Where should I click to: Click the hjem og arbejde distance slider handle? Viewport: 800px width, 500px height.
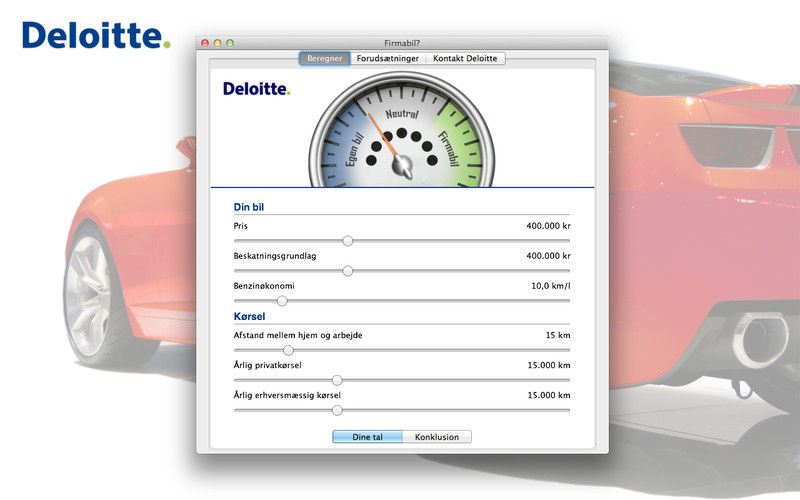click(x=288, y=350)
